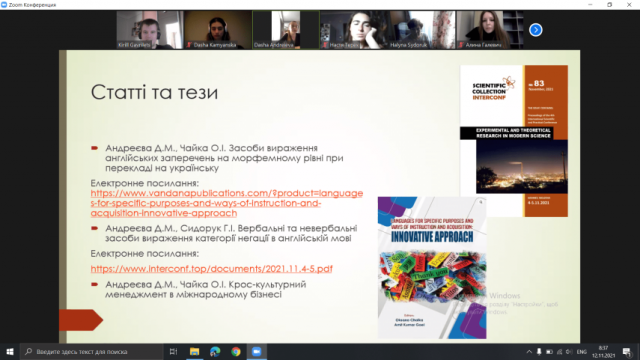Click the bullet 'Засоби вираження англійських заперечень'
Image resolution: width=640 pixels, height=360 pixels.
(x=224, y=158)
